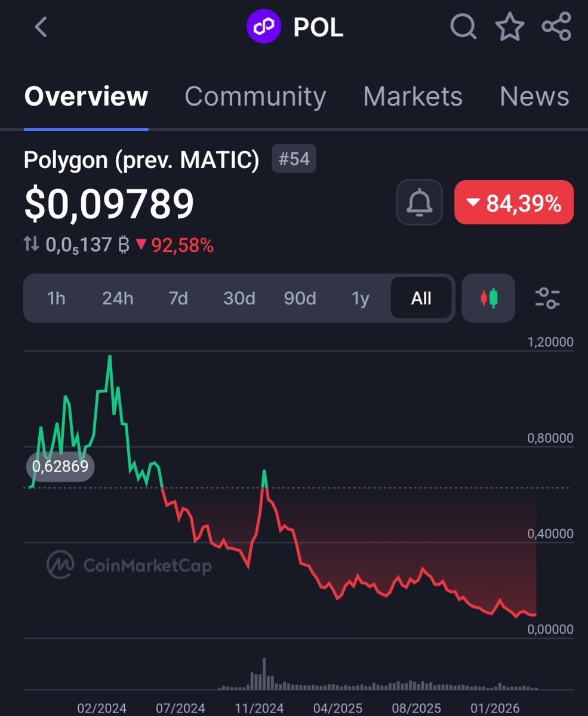Tap the 0,80000 price axis label

point(550,438)
